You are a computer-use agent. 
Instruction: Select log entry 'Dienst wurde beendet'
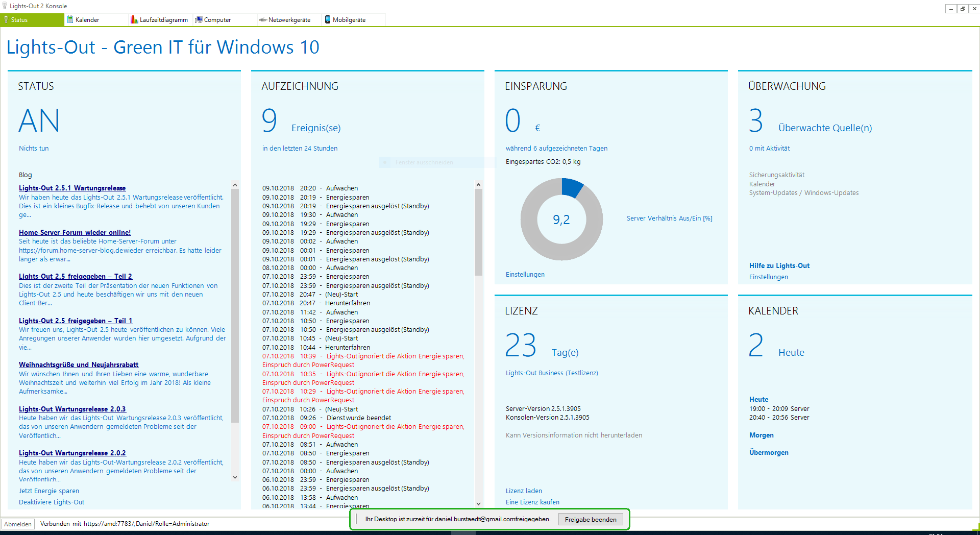point(327,418)
